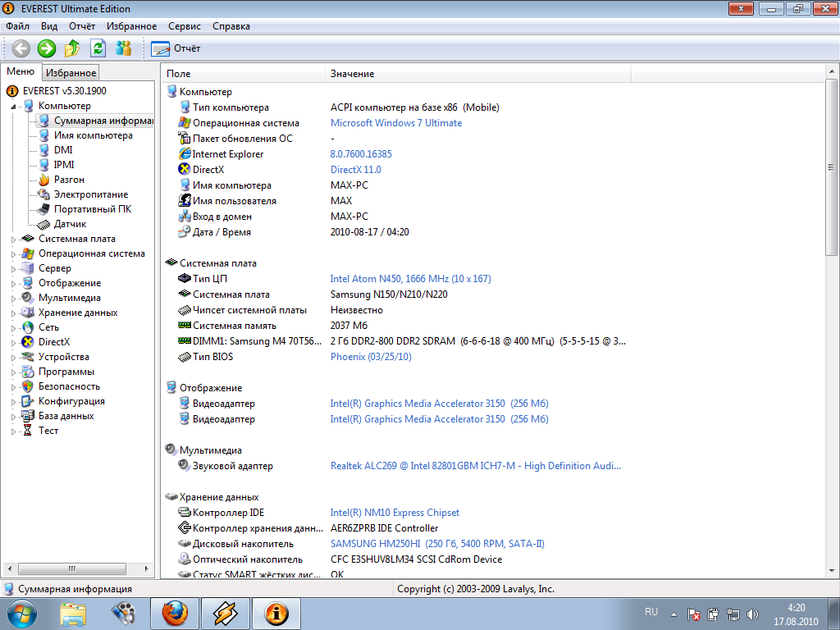
Task: Click the green Forward arrow icon
Action: [x=47, y=48]
